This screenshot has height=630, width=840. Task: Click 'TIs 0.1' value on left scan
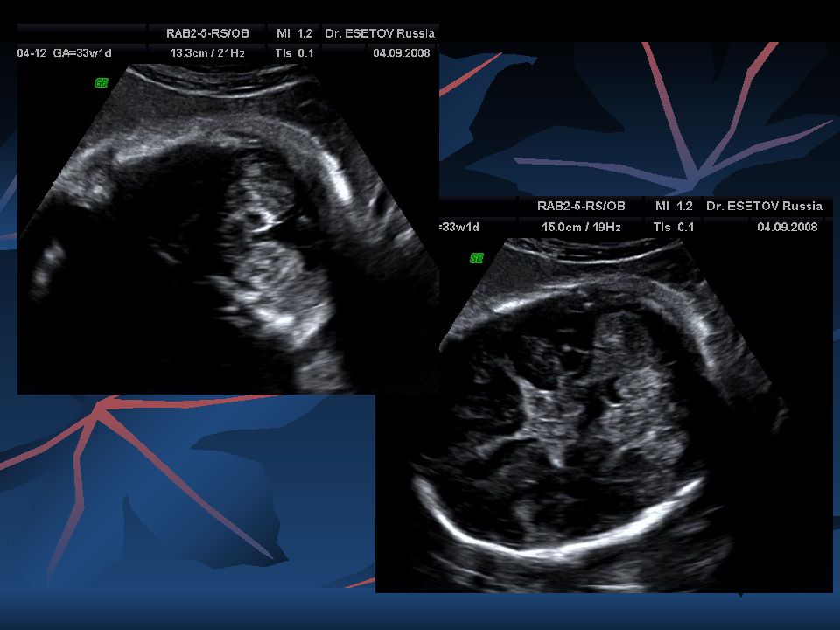click(294, 53)
